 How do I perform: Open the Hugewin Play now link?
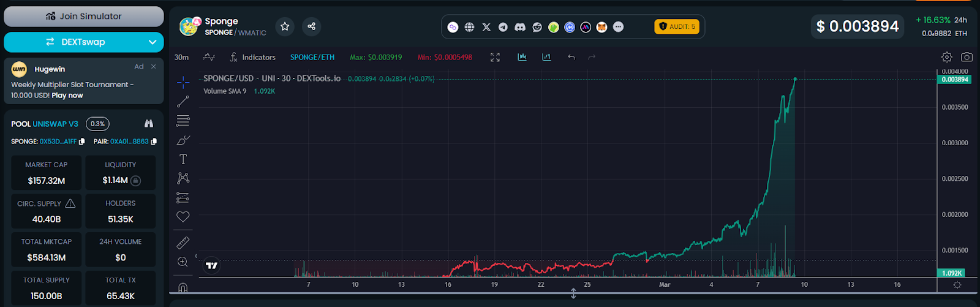click(x=67, y=96)
